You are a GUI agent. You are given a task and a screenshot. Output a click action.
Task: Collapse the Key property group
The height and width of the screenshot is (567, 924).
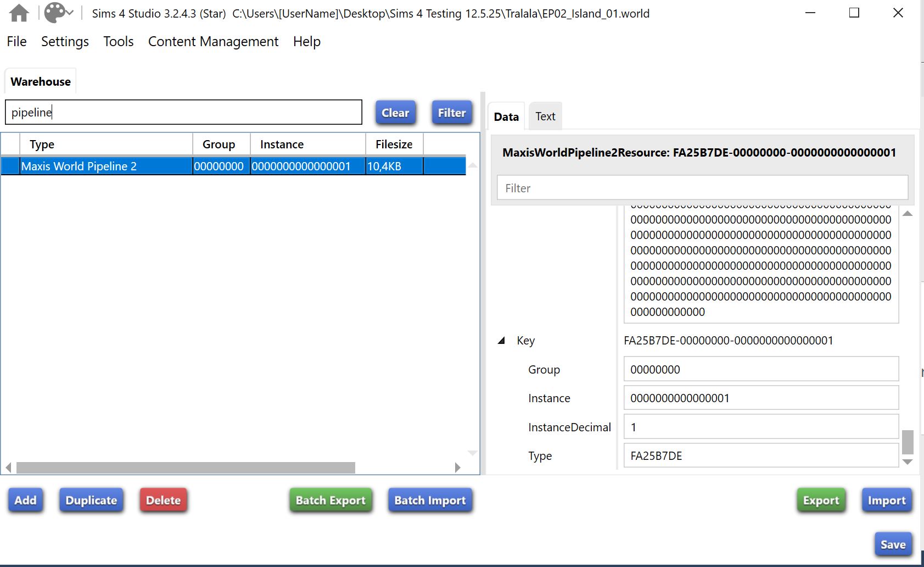point(501,341)
